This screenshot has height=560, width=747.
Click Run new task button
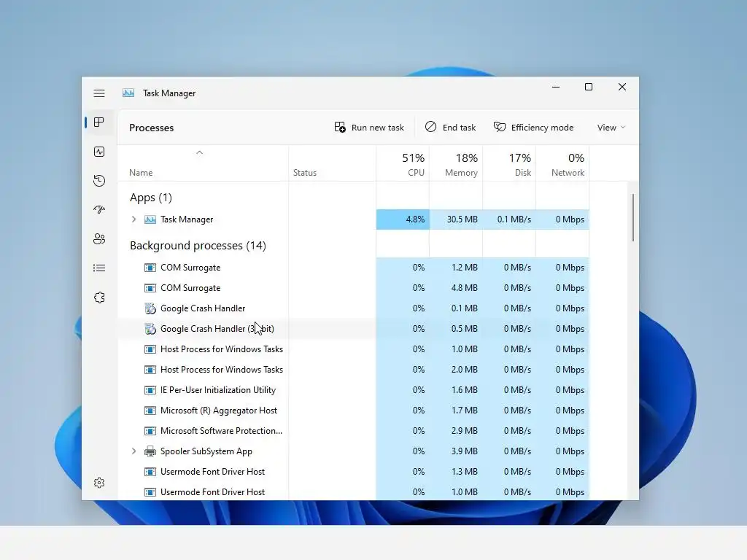(x=369, y=127)
